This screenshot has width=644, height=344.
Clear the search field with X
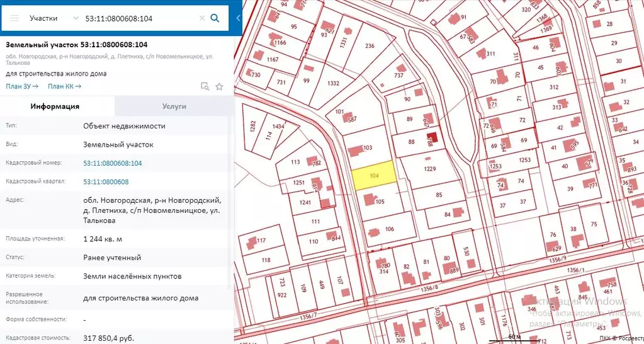tap(201, 18)
